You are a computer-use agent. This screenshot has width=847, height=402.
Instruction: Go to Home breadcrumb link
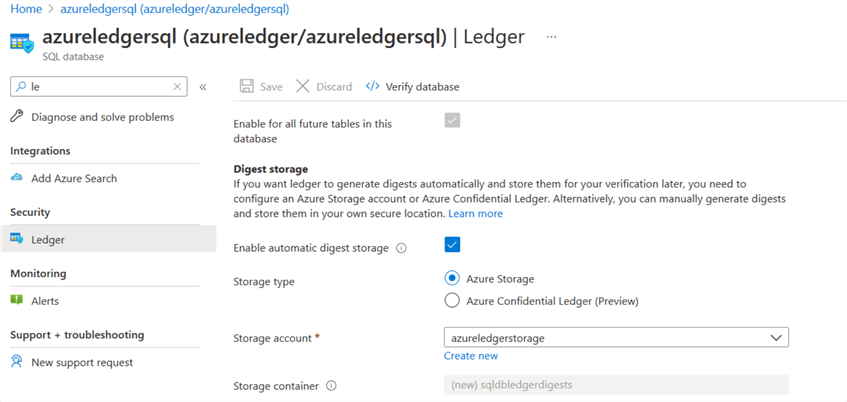(26, 9)
